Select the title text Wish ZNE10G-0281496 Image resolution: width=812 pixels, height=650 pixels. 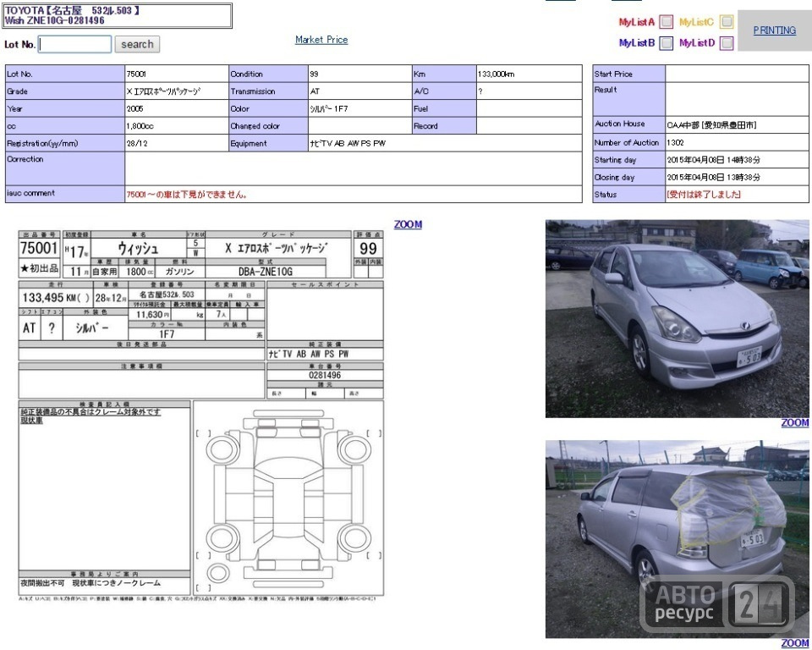point(54,20)
